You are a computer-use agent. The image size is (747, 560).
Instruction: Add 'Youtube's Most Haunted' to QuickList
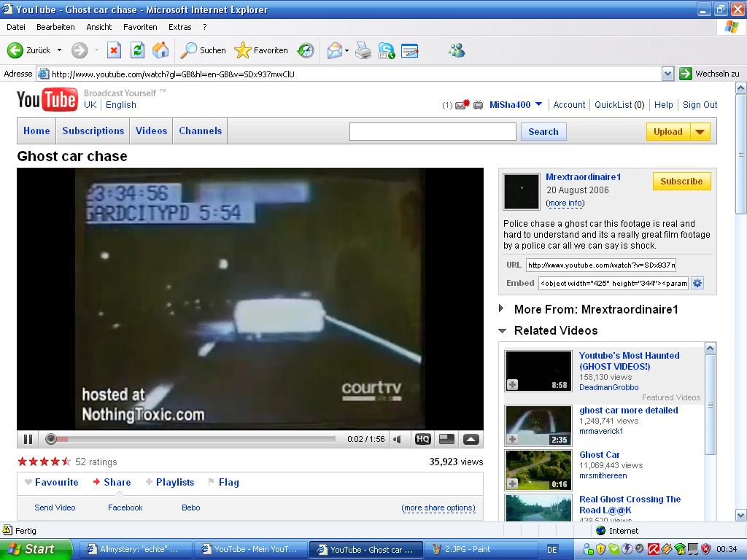513,385
